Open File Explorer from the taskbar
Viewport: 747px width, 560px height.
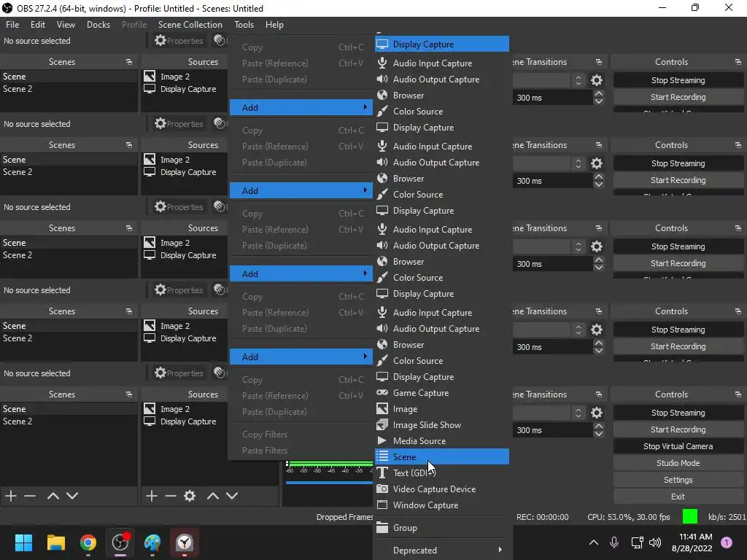(x=55, y=542)
